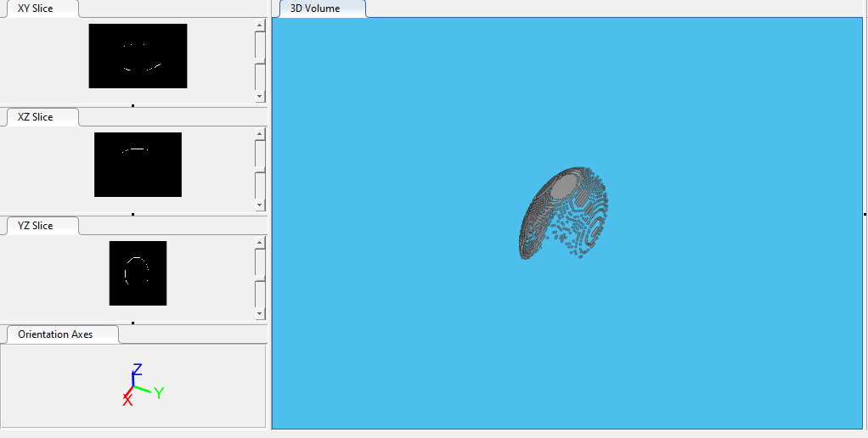This screenshot has height=438, width=868.
Task: Click the YZ Slice scrollbar down arrow
Action: pyautogui.click(x=260, y=313)
